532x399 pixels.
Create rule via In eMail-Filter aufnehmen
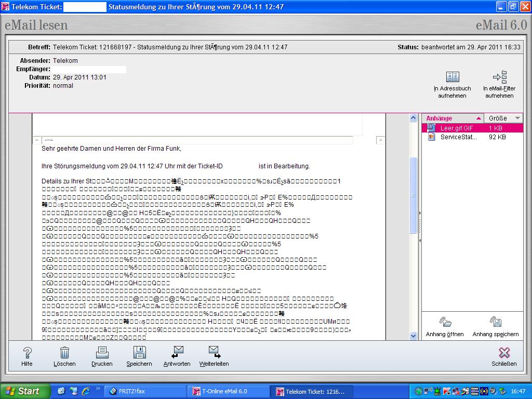tap(499, 85)
